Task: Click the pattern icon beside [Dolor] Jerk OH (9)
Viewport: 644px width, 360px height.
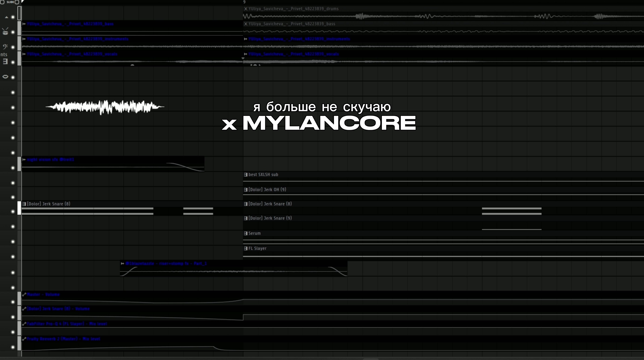Action: pyautogui.click(x=246, y=190)
